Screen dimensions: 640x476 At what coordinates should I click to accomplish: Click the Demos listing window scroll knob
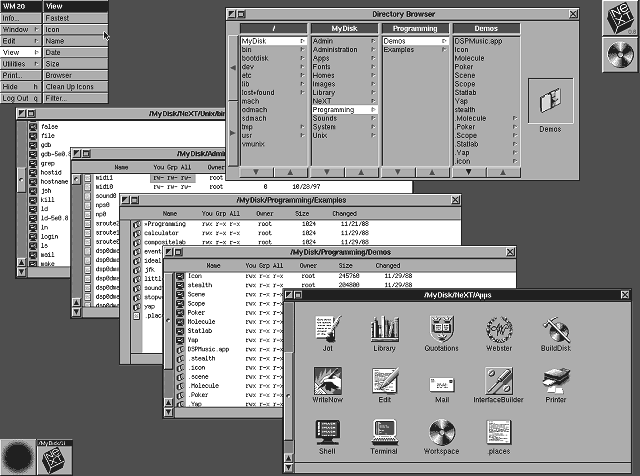pyautogui.click(x=168, y=320)
